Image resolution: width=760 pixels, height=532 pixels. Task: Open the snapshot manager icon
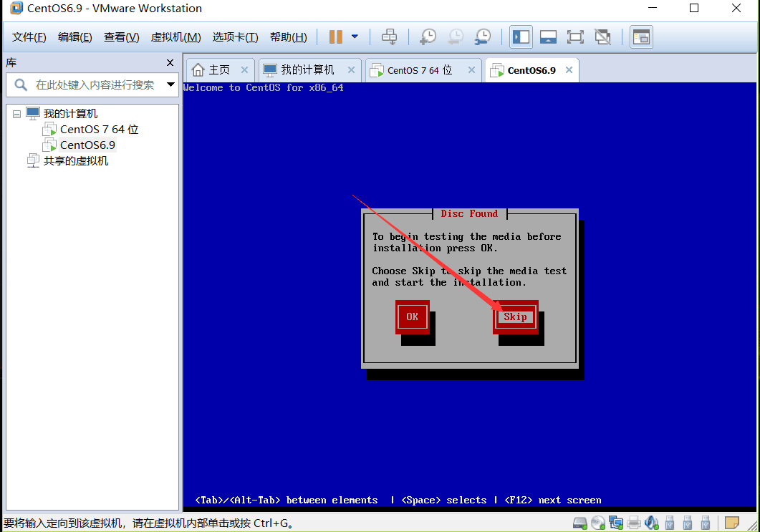(x=483, y=37)
